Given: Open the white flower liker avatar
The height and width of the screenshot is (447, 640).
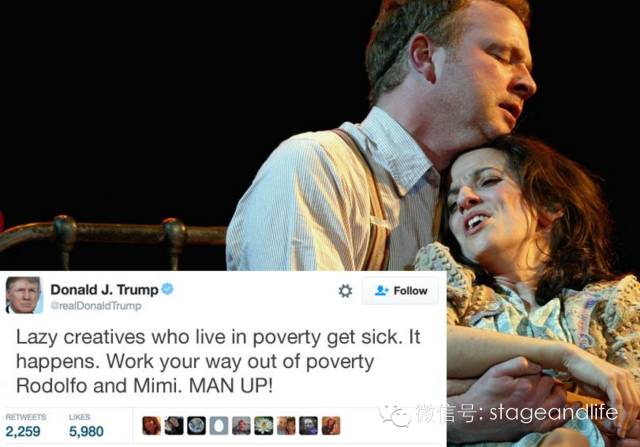Looking at the screenshot, I should coord(264,425).
